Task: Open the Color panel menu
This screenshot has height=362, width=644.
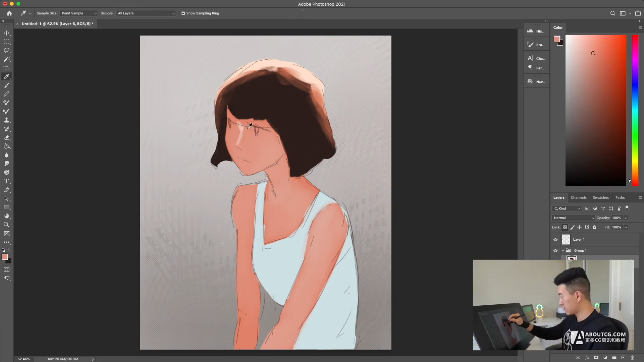Action: coord(640,27)
